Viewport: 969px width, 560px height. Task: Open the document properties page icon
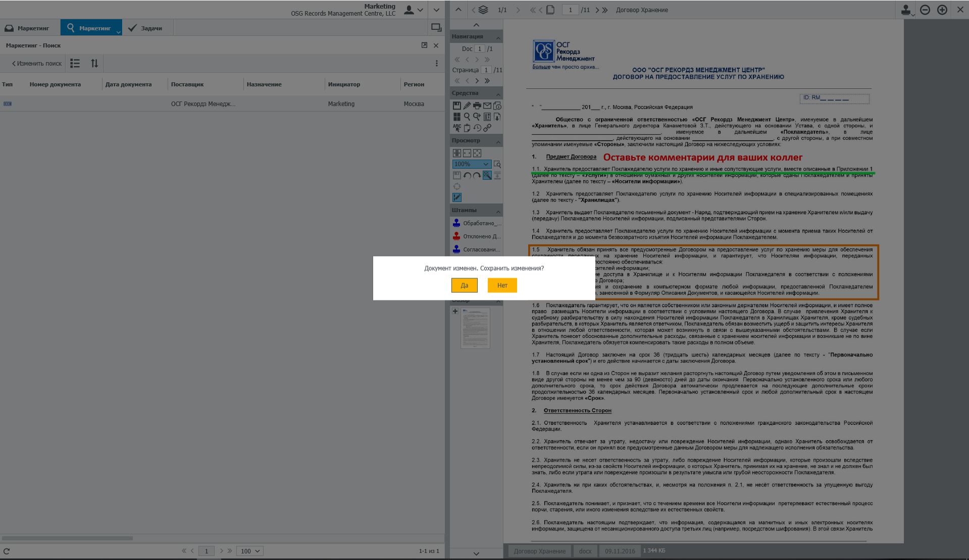(x=487, y=117)
